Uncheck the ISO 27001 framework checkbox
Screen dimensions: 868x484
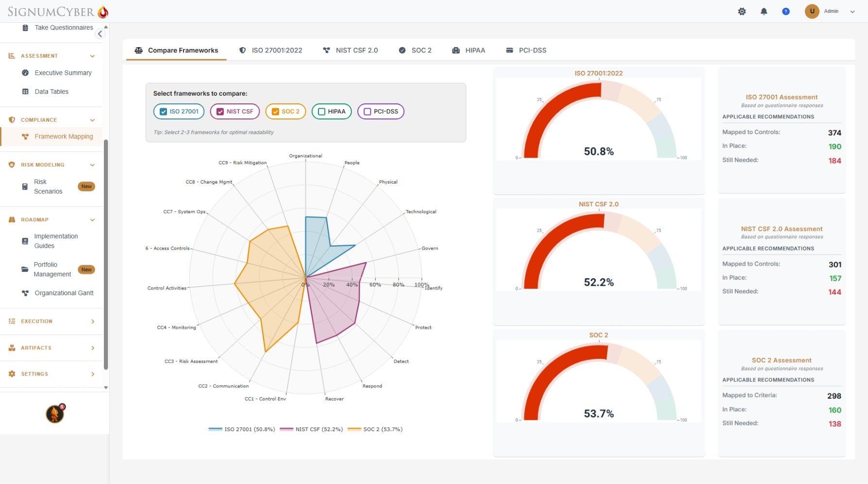point(164,112)
